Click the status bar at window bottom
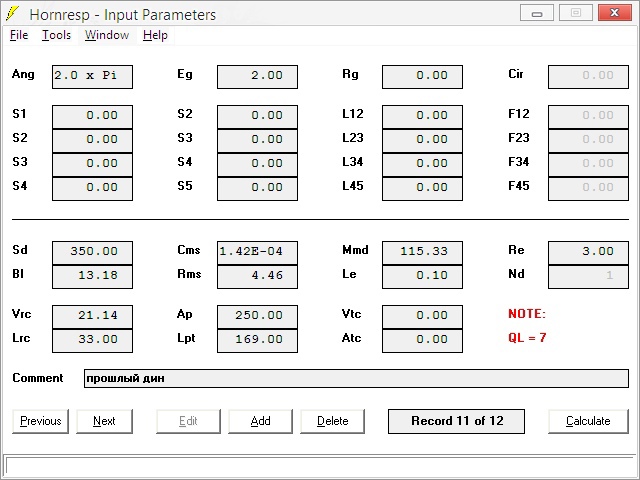This screenshot has width=640, height=480. tap(322, 465)
